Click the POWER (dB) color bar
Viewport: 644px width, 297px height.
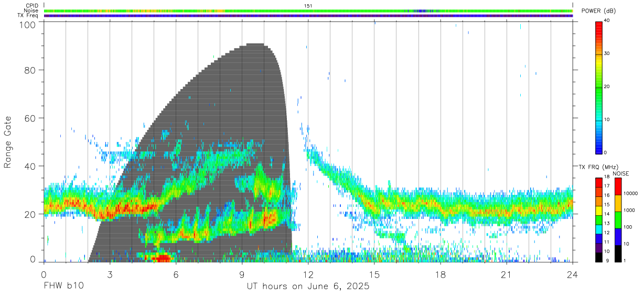point(598,87)
